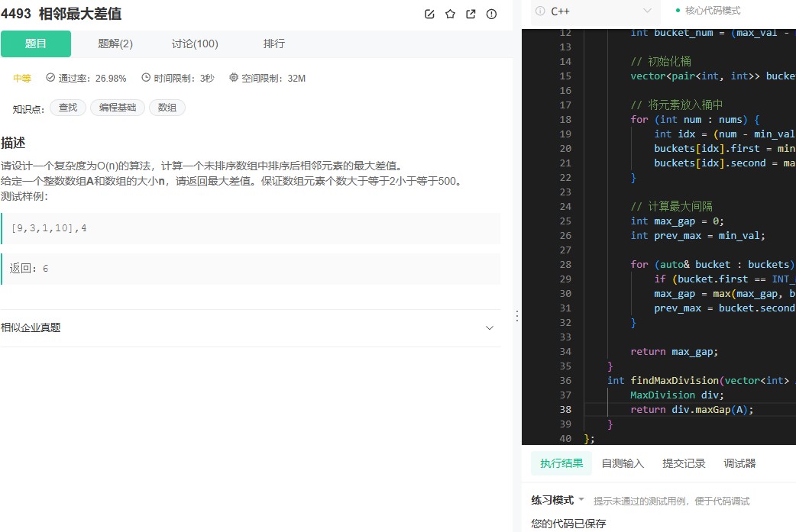Screen dimensions: 796x532
Task: Click the 返回: 6 output text
Action: [29, 268]
